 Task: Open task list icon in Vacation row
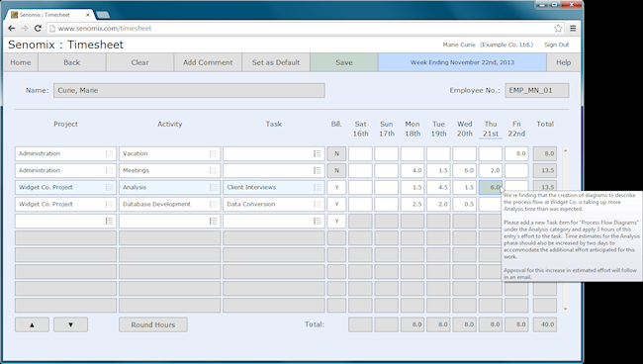(318, 153)
